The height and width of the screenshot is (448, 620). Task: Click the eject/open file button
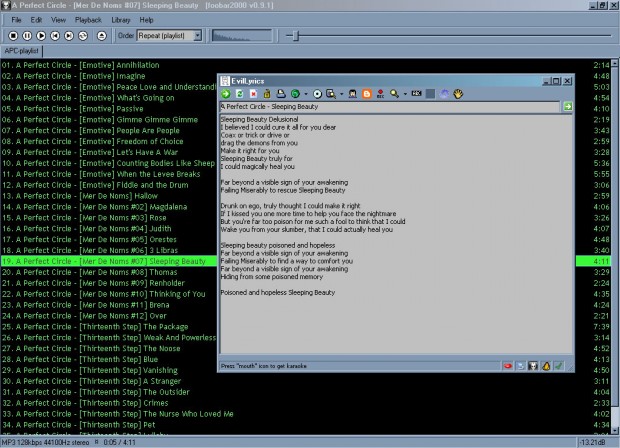click(102, 36)
